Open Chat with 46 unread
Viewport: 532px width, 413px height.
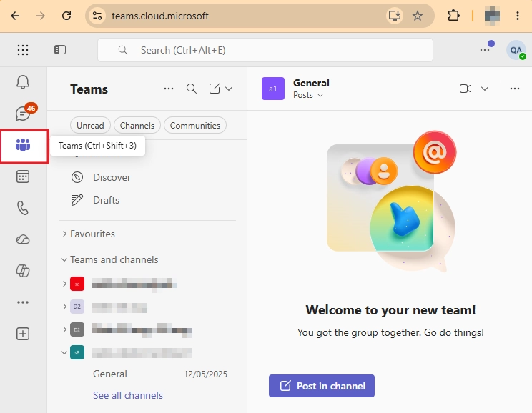tap(23, 113)
